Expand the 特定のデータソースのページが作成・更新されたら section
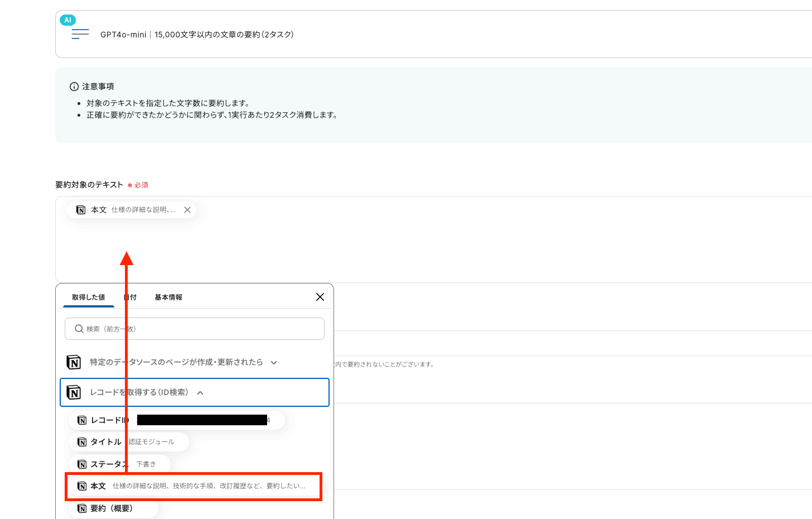 click(x=274, y=363)
